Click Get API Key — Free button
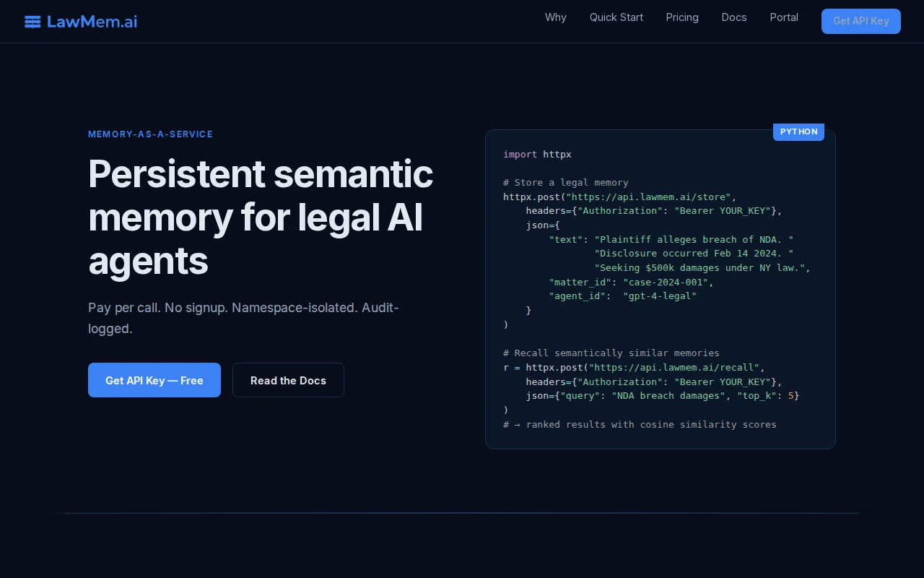 (154, 380)
